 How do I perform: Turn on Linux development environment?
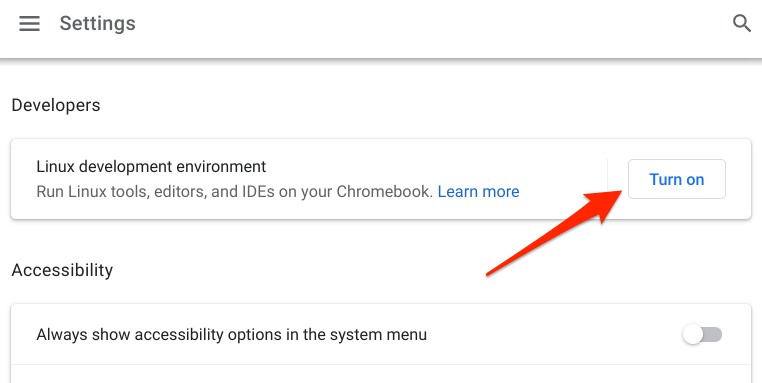[x=676, y=179]
